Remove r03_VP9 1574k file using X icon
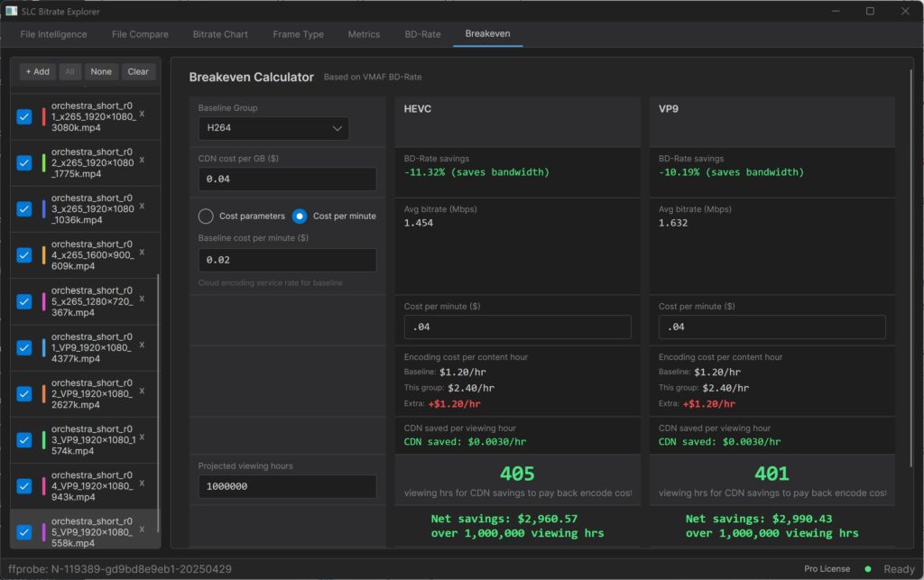This screenshot has height=580, width=924. [x=142, y=437]
